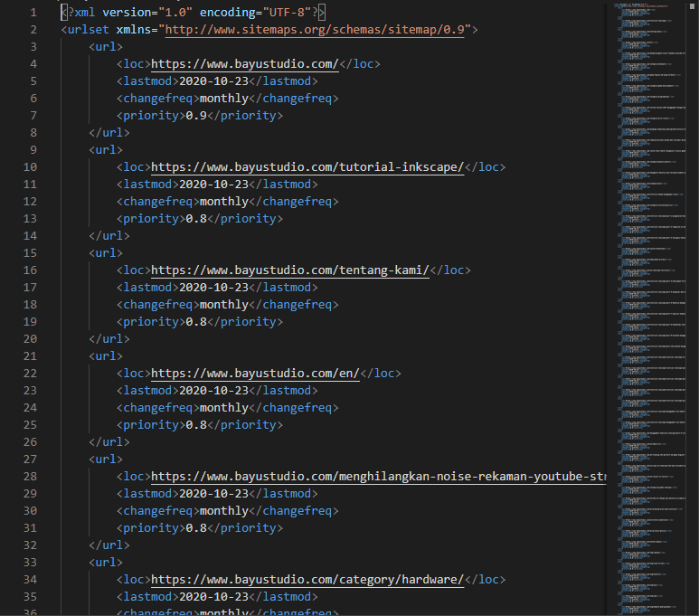Click line number 33 in the gutter
The height and width of the screenshot is (616, 699).
point(30,562)
